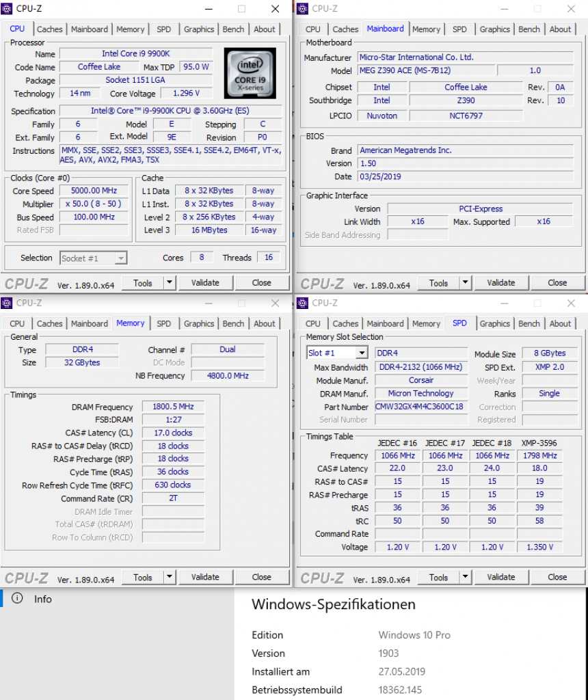The width and height of the screenshot is (588, 700).
Task: Click the CPU-Z app icon in the SPD window title bar
Action: coord(302,303)
